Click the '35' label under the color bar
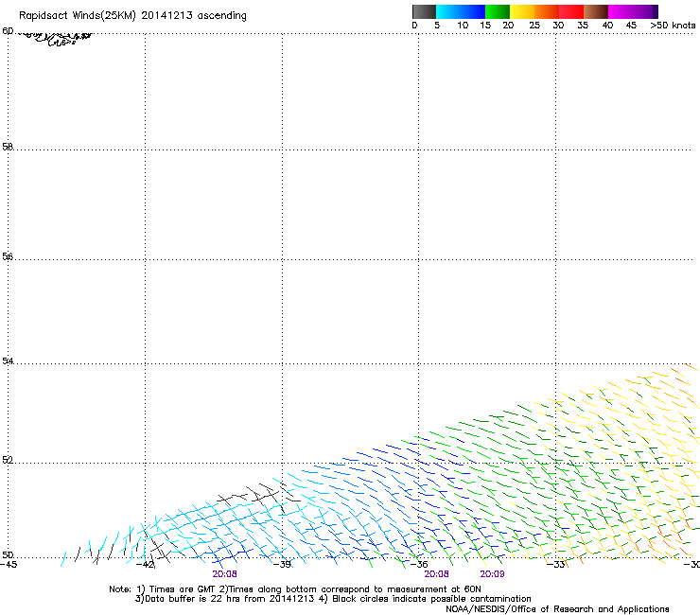700x615 pixels. tap(583, 26)
